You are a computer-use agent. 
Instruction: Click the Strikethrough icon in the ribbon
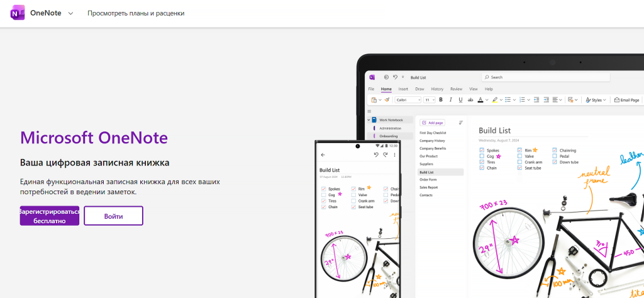pos(470,99)
